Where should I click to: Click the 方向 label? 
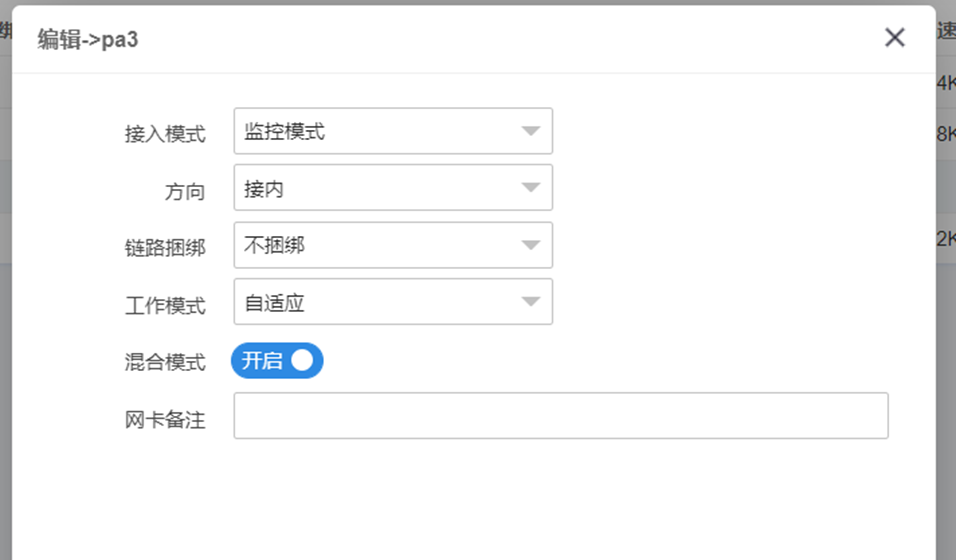tap(185, 192)
